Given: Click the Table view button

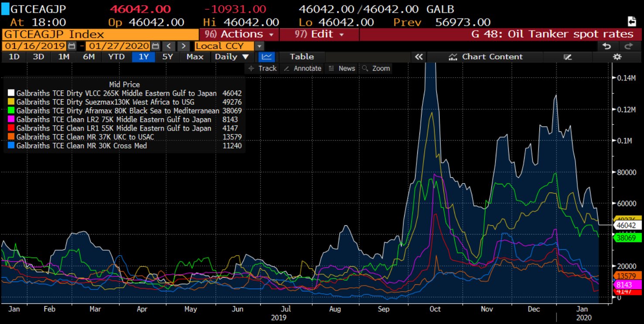Looking at the screenshot, I should pos(302,57).
